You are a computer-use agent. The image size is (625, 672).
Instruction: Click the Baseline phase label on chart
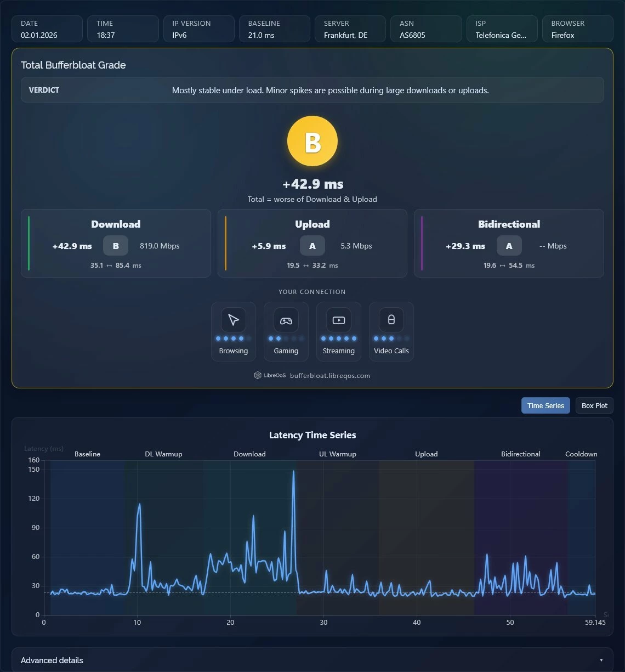click(88, 454)
